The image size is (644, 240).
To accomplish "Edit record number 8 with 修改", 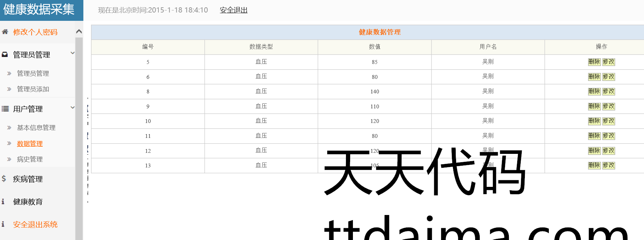I will tap(609, 91).
